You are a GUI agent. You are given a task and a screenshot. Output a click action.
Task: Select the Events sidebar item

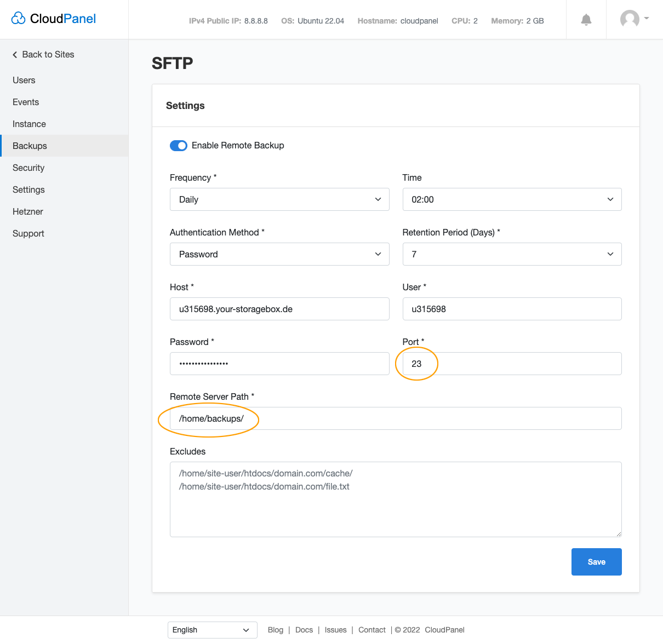[x=26, y=102]
